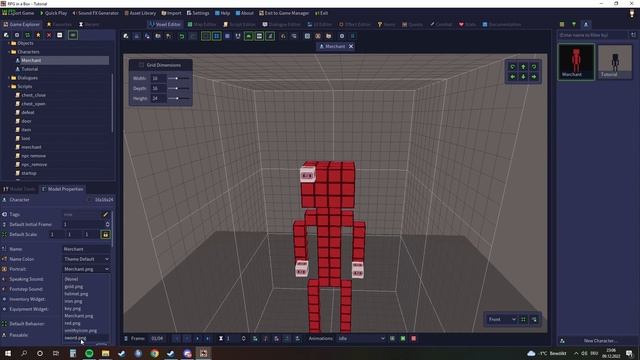Click the first new-model icon in voxel toolbar
The width and height of the screenshot is (640, 360).
(126, 36)
